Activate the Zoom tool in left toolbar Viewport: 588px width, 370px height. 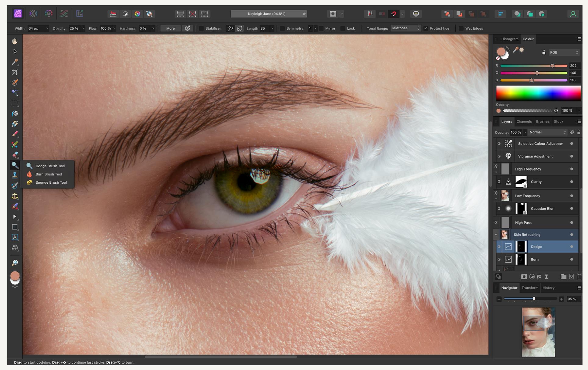[x=15, y=263]
